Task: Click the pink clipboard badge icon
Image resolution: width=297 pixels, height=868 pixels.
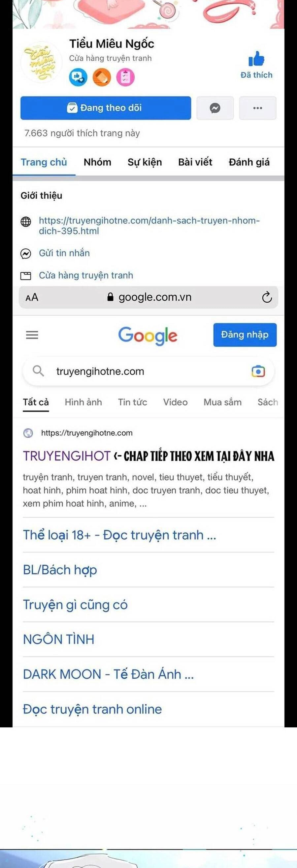Action: click(x=125, y=77)
